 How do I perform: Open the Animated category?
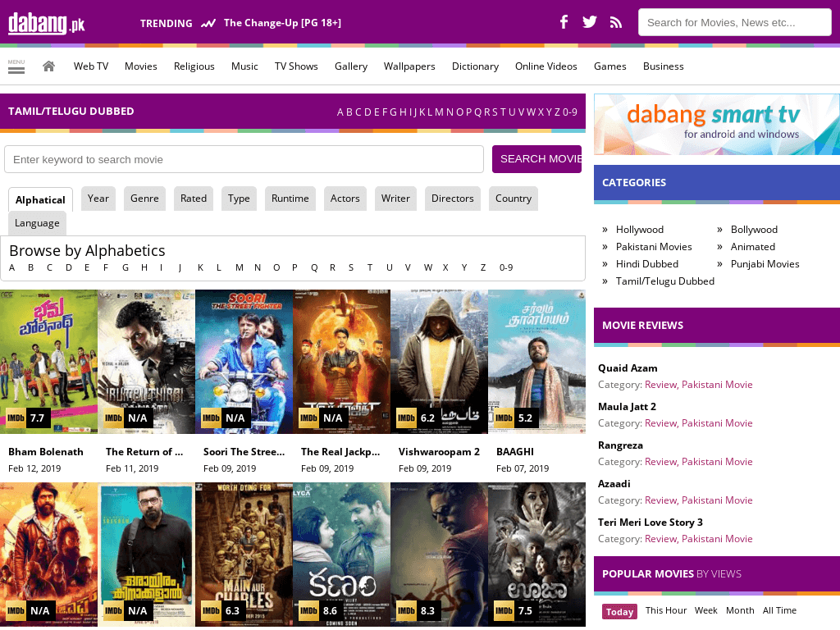tap(753, 246)
